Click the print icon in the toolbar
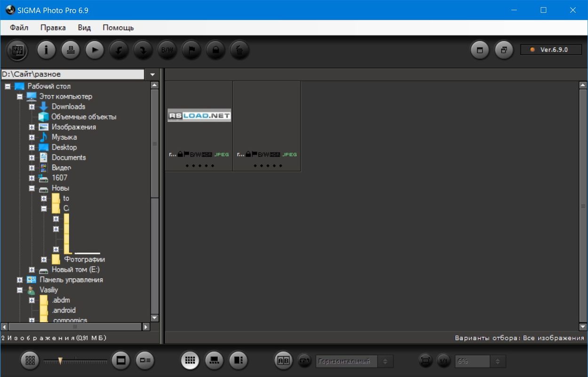588x377 pixels. click(71, 49)
